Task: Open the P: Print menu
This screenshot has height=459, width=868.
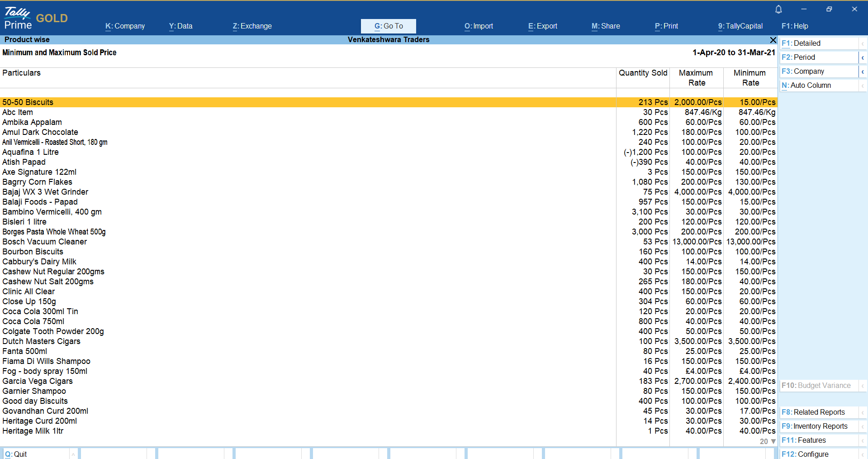Action: [666, 26]
